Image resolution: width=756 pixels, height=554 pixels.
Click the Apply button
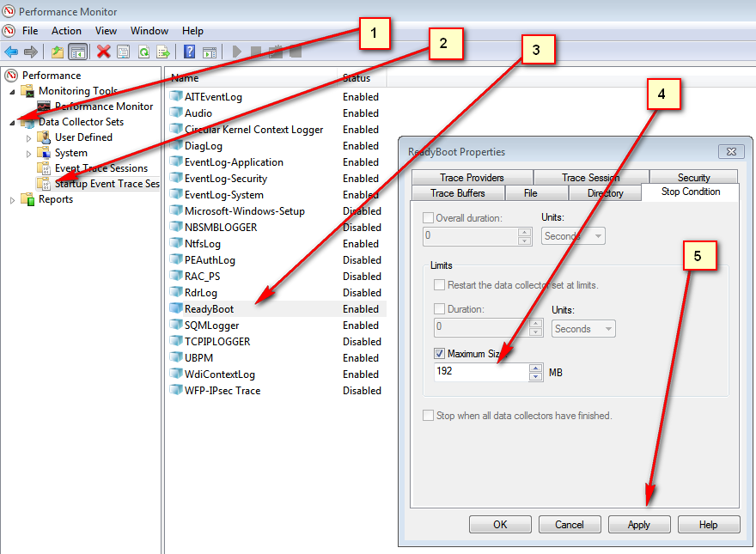[639, 524]
